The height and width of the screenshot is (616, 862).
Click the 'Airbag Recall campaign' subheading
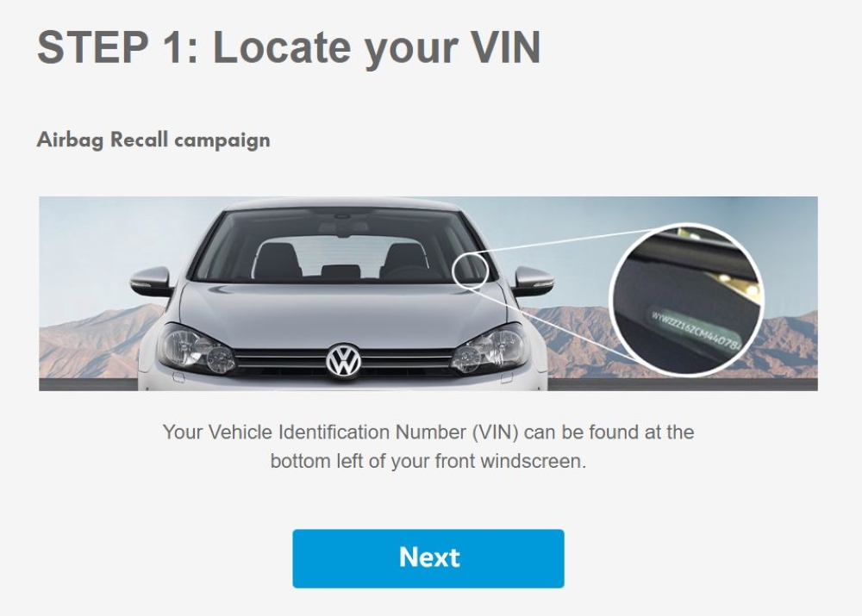(x=153, y=140)
